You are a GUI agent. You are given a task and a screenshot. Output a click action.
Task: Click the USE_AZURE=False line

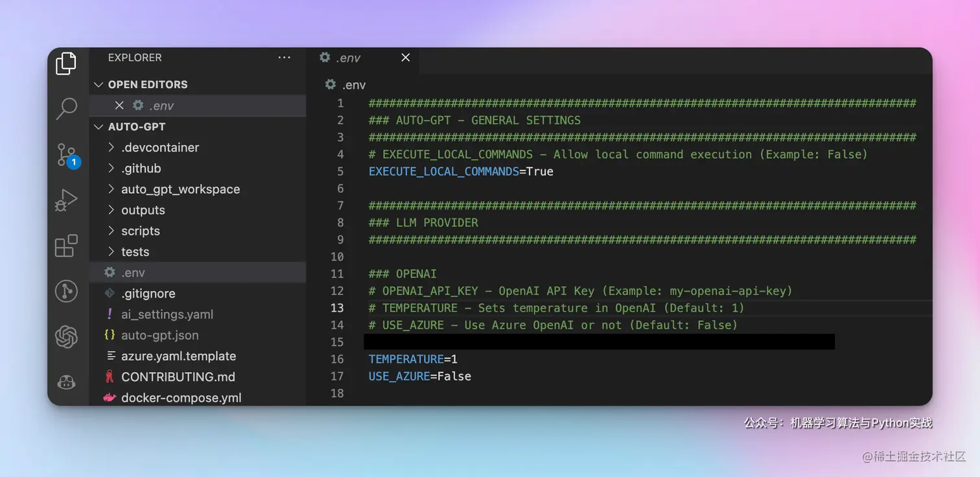(420, 376)
